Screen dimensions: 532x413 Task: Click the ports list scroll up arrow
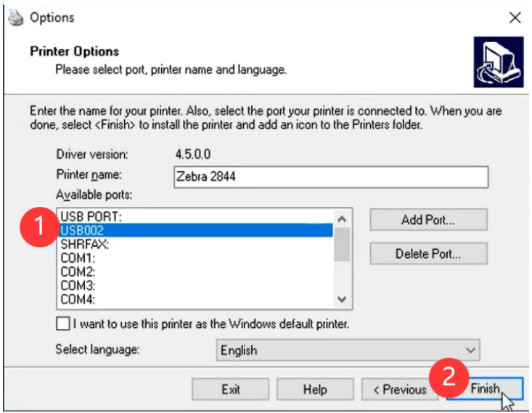tap(342, 219)
